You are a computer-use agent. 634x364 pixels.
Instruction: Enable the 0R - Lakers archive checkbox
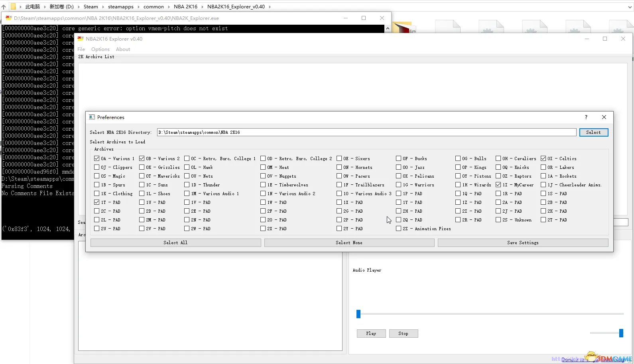click(x=543, y=167)
